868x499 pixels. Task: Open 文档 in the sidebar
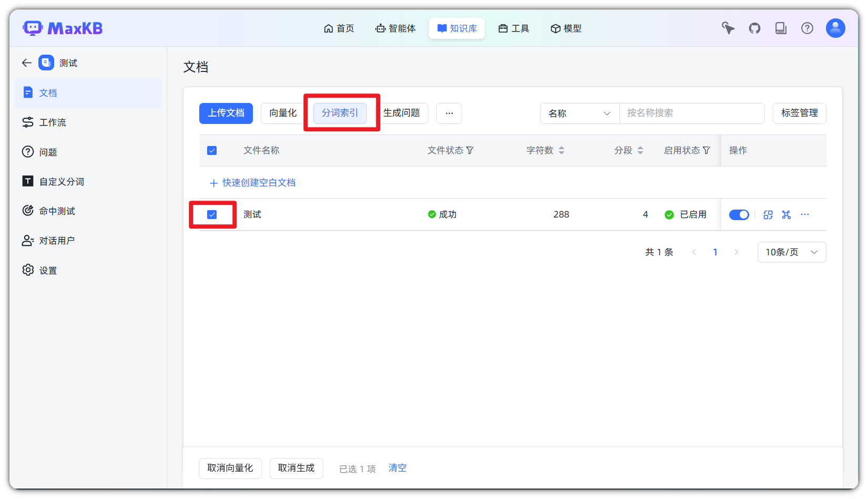click(x=88, y=93)
